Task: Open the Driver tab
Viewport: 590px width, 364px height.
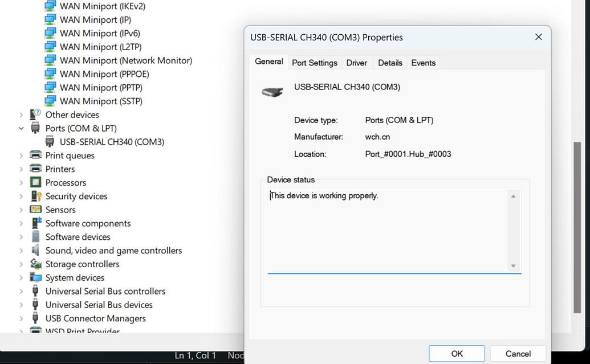Action: pyautogui.click(x=356, y=63)
